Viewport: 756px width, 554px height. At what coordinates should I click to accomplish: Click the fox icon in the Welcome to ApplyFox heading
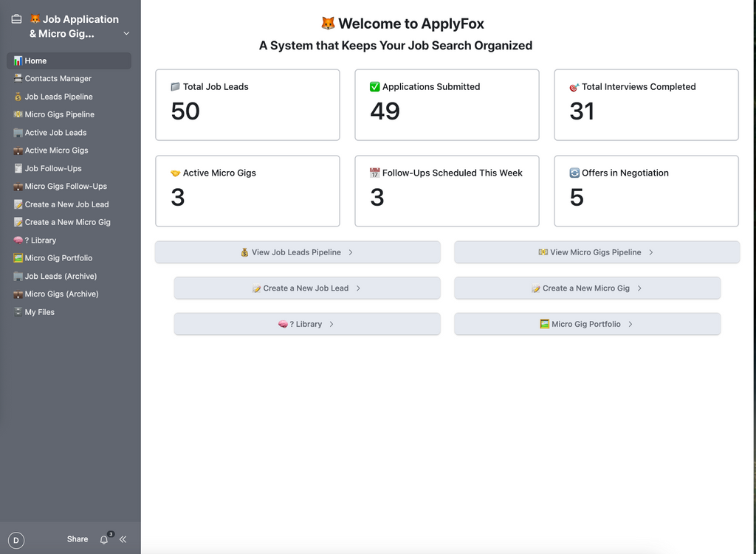point(328,23)
